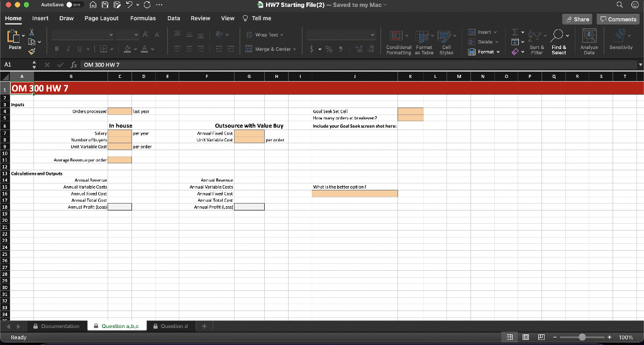This screenshot has width=644, height=345.
Task: Click the Fill Color bucket swatch
Action: point(127,49)
